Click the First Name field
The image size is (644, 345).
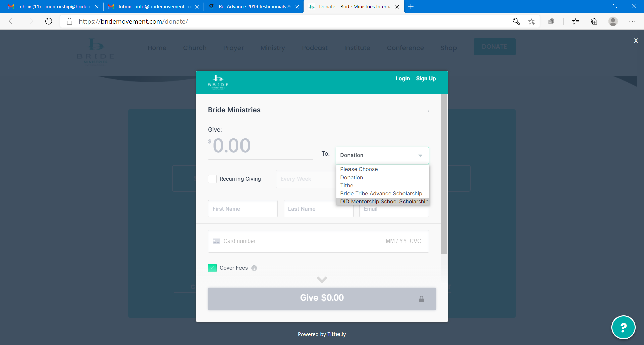[x=243, y=209]
